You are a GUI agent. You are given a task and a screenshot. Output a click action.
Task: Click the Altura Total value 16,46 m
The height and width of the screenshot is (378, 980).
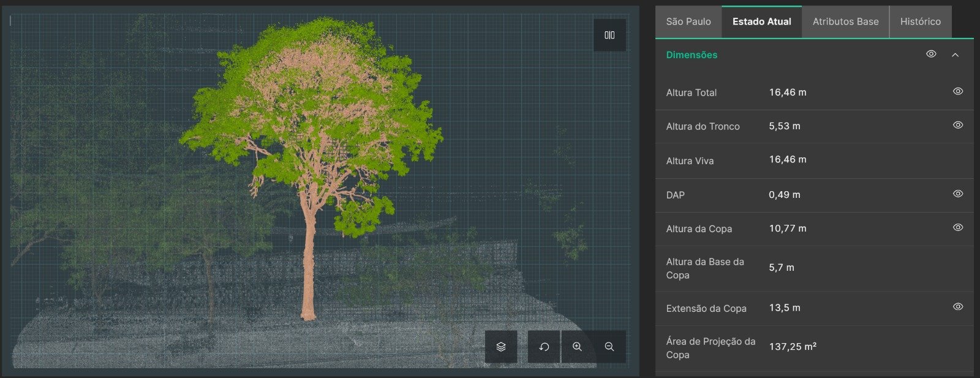tap(788, 93)
